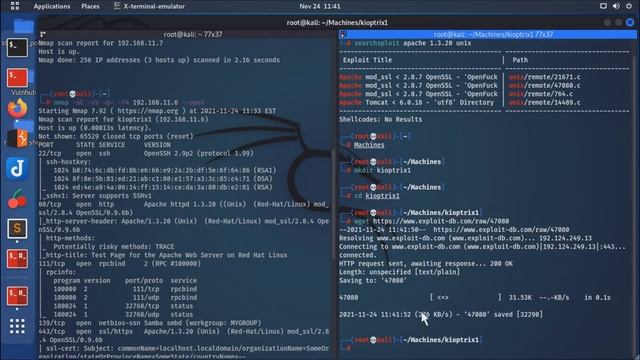Open the Sublime Text dock icon
Screen dimensions: 640x360
click(x=17, y=229)
